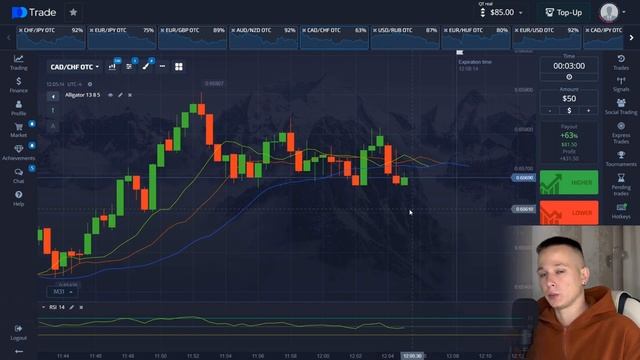
Task: Click the 0.63690 current price label
Action: pos(524,178)
